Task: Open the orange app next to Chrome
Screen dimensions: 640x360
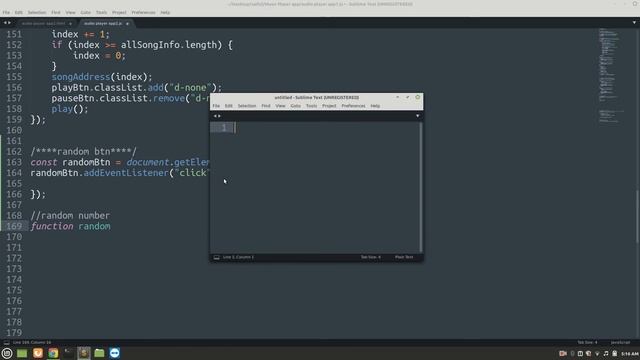Action: coord(38,353)
